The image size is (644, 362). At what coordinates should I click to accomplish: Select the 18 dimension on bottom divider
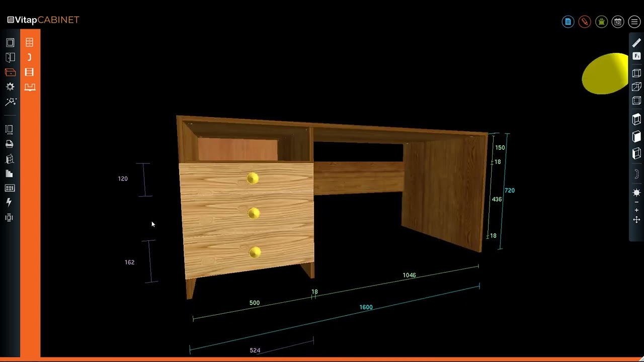click(314, 292)
